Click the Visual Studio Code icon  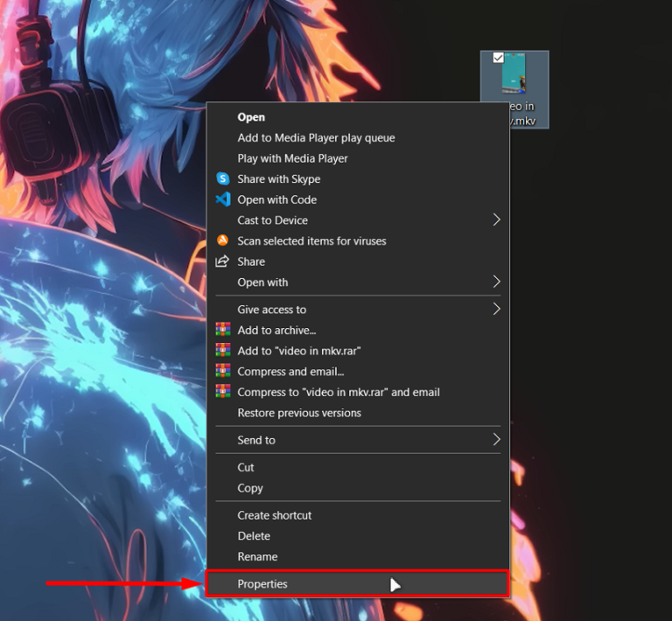pos(223,199)
